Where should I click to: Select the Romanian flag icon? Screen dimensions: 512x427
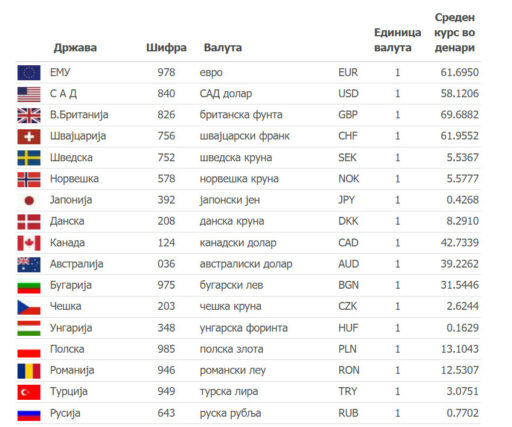tap(29, 371)
